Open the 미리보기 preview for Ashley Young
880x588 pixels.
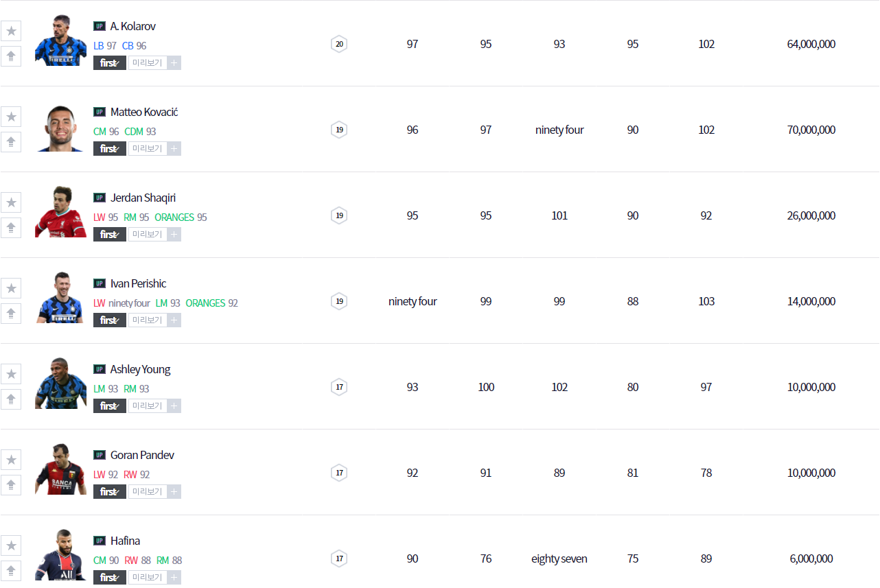click(x=148, y=406)
